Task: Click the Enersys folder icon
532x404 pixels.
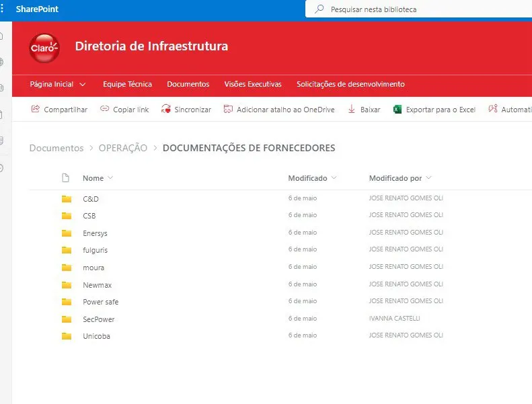Action: coord(67,233)
